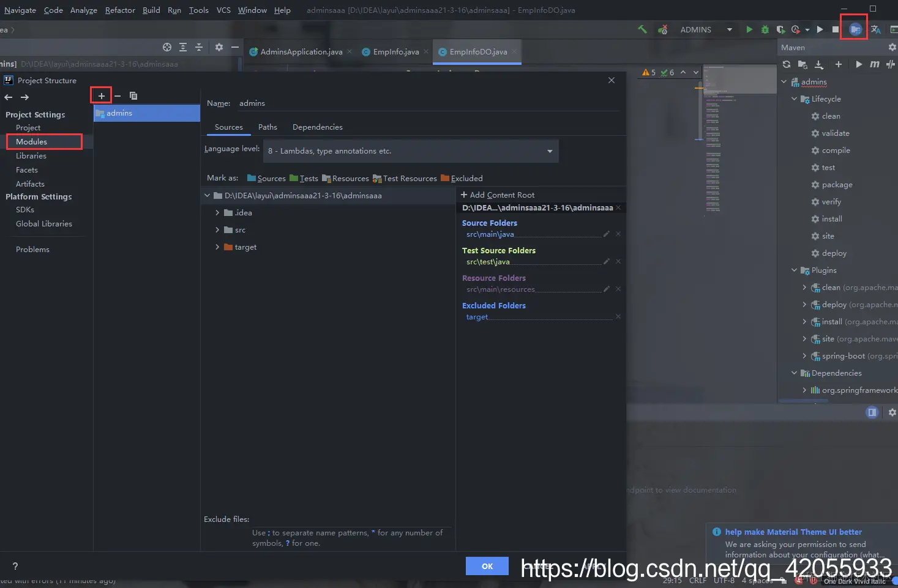
Task: Open the VCS menu
Action: pyautogui.click(x=223, y=10)
